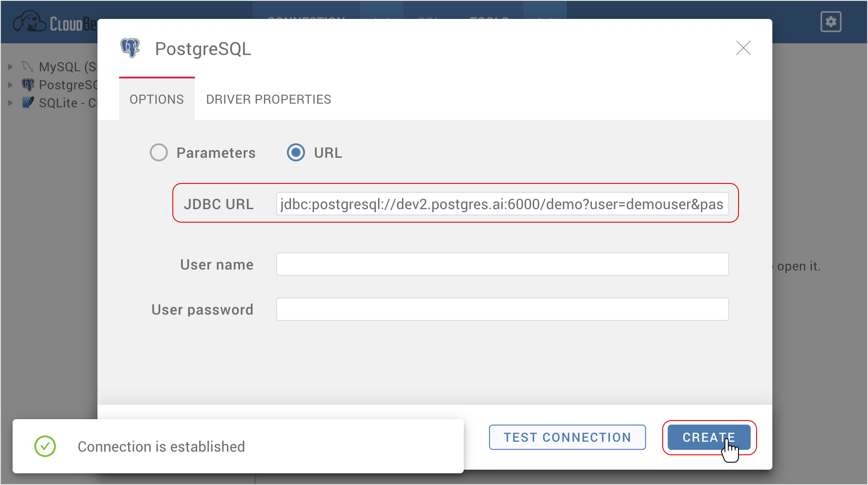Click the Create button
The width and height of the screenshot is (868, 485).
tap(709, 437)
